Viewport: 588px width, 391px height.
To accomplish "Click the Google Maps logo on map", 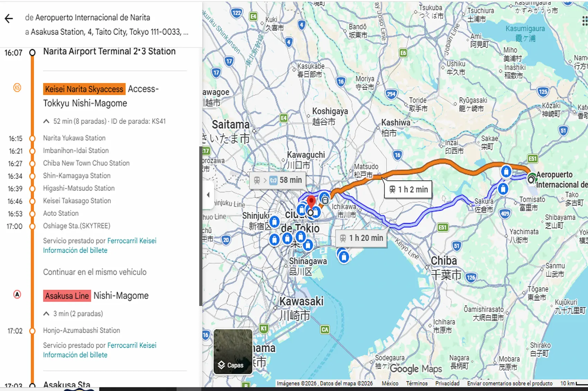I will 416,369.
